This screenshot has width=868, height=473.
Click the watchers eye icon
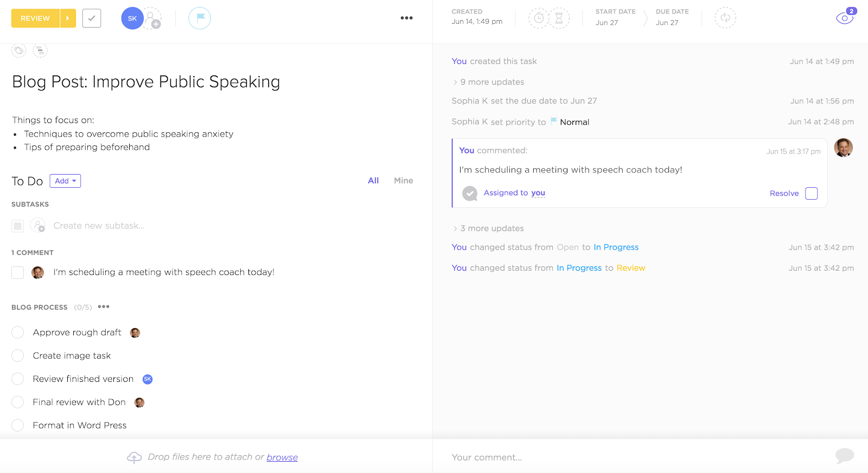click(844, 18)
